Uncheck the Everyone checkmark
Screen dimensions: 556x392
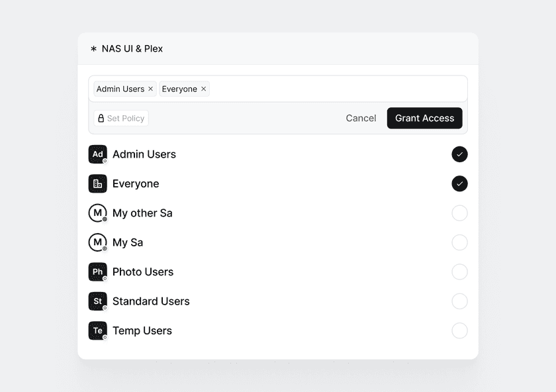pos(459,183)
